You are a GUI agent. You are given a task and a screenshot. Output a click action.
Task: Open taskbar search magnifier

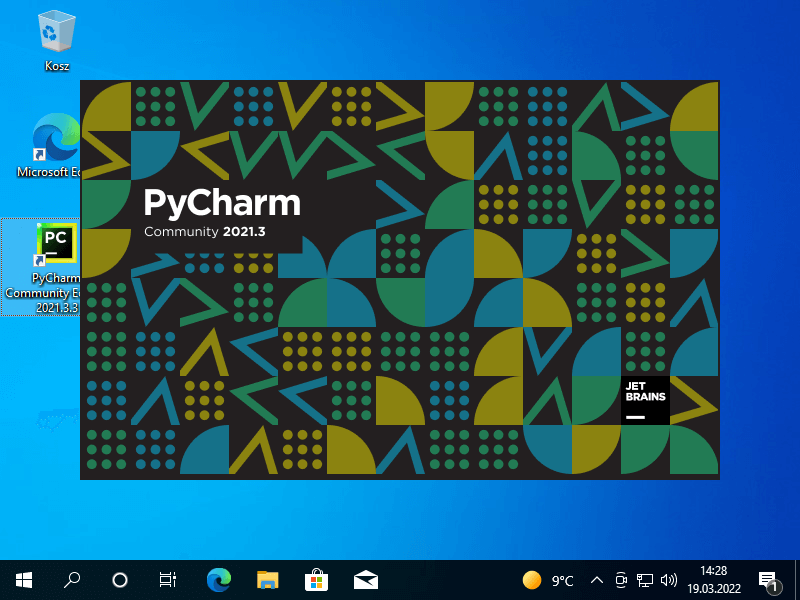click(x=72, y=580)
